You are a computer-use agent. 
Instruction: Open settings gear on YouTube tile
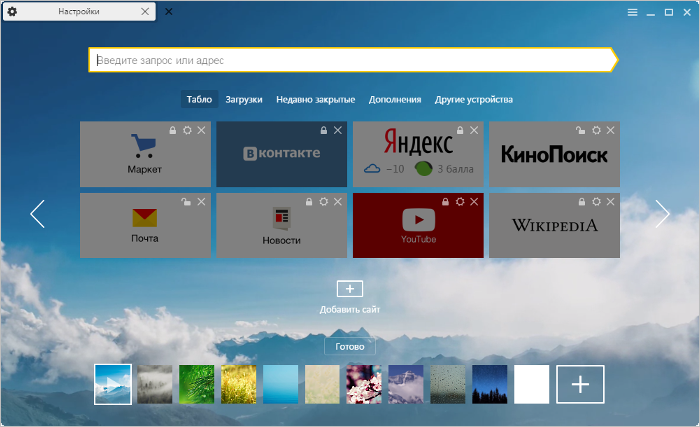pos(460,202)
